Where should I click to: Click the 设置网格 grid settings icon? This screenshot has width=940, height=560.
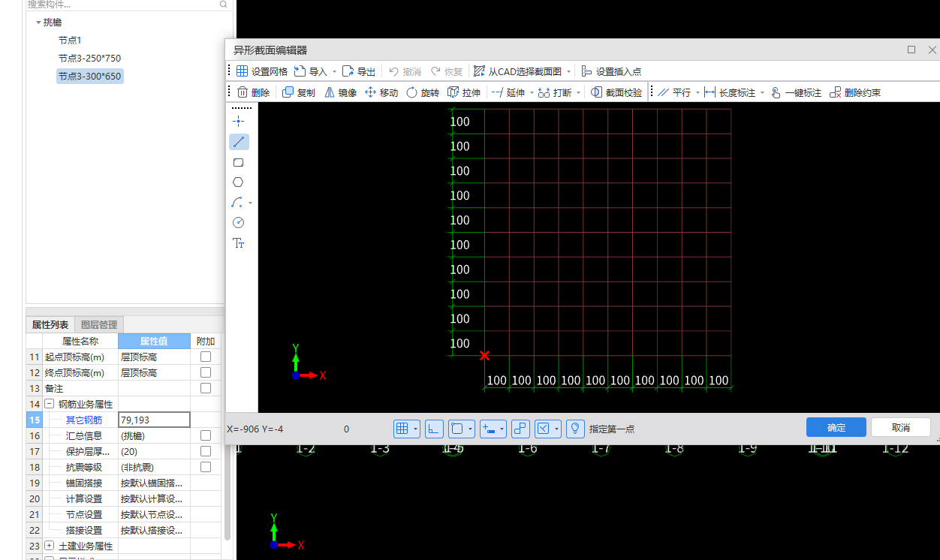point(242,71)
